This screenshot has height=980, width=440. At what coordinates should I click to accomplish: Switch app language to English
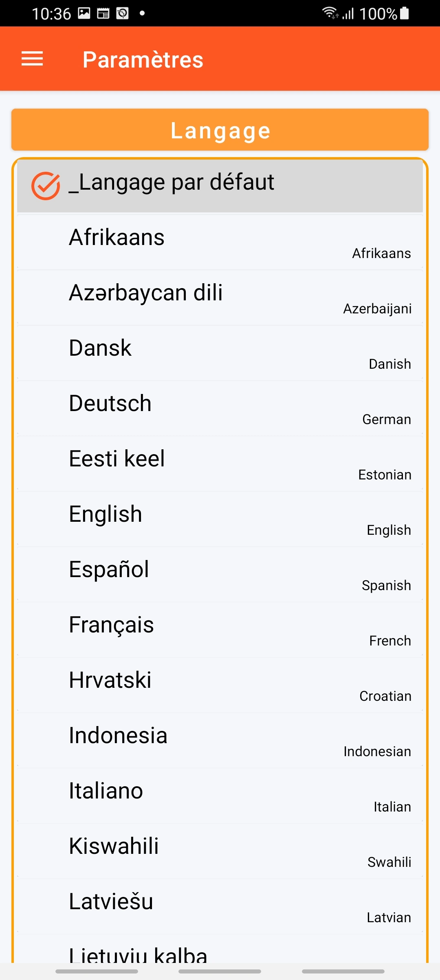tap(220, 519)
